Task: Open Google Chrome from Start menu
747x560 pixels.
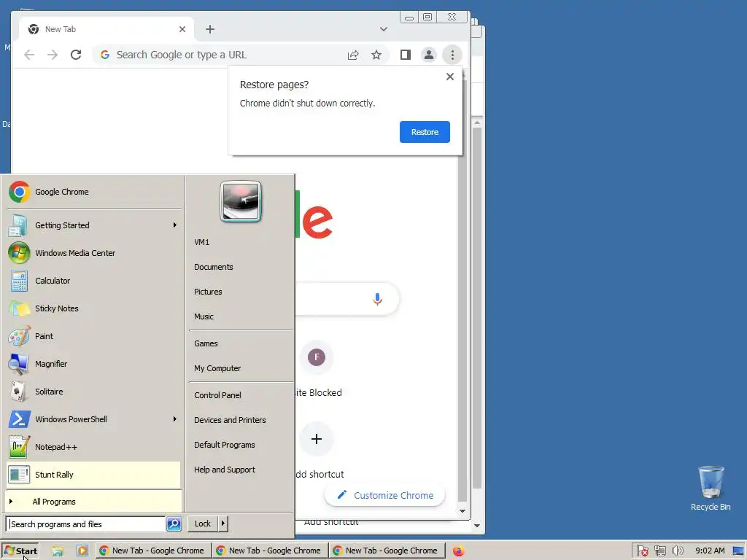Action: click(93, 192)
